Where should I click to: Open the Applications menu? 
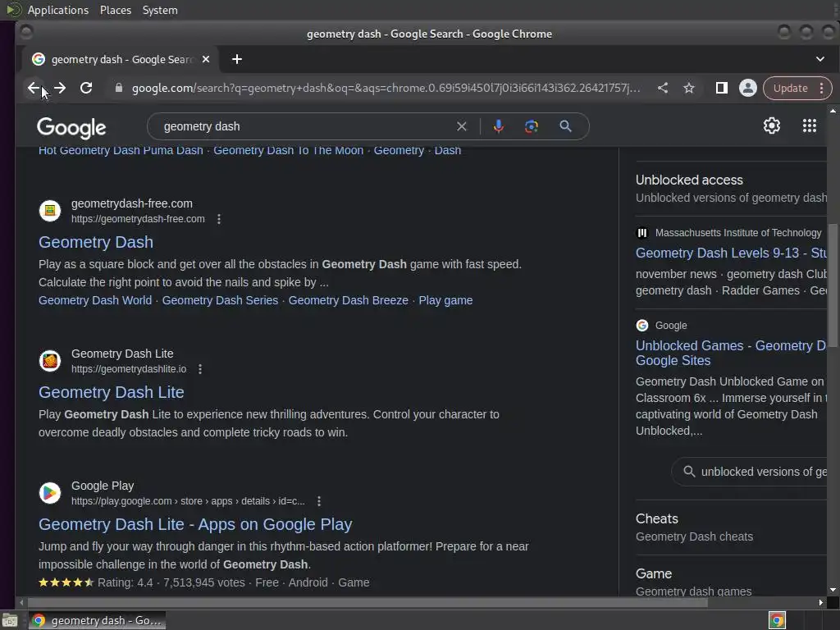pos(58,10)
